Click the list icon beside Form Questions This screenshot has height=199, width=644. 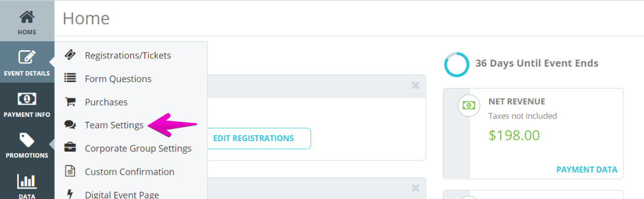point(70,78)
